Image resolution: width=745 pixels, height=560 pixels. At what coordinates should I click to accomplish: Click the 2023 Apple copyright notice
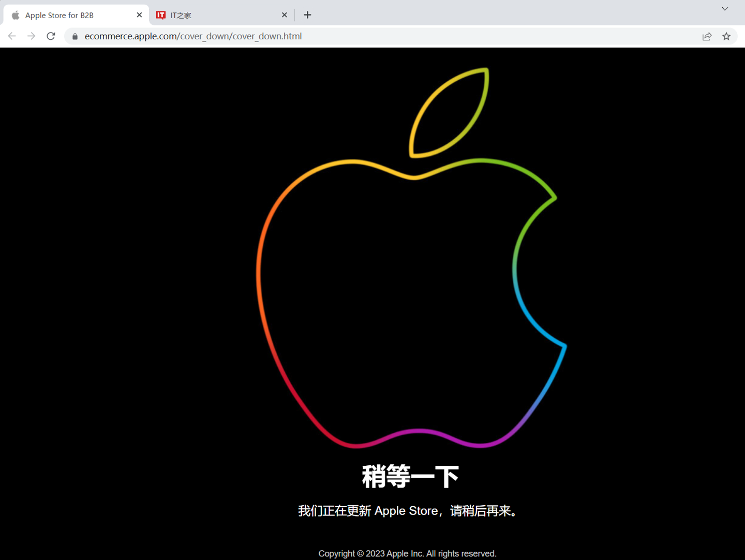coord(407,553)
